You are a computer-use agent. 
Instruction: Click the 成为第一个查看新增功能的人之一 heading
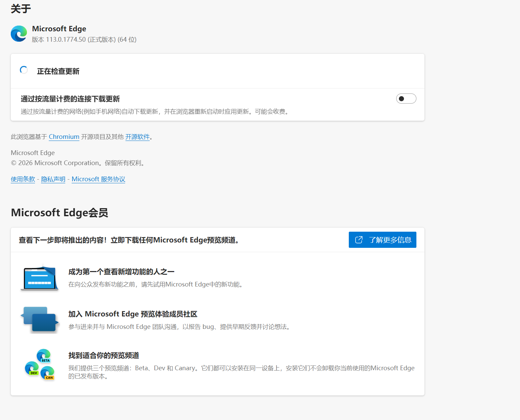tap(121, 271)
